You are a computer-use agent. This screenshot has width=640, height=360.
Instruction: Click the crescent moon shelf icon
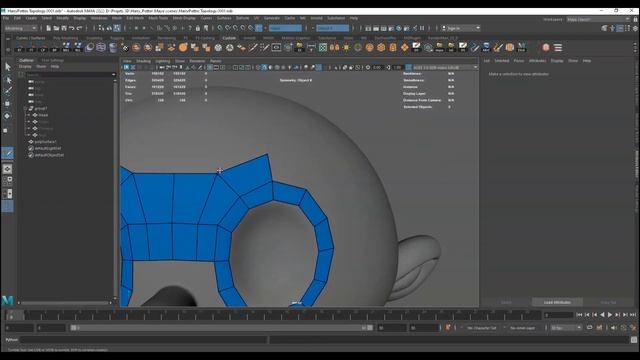tap(89, 48)
